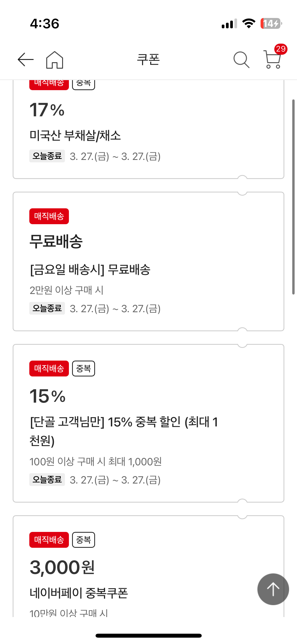Click the vertical scrollbar on right edge

(293, 197)
